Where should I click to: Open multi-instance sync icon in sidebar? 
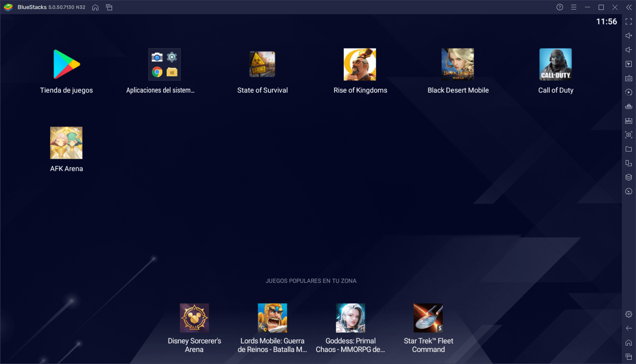point(629,106)
